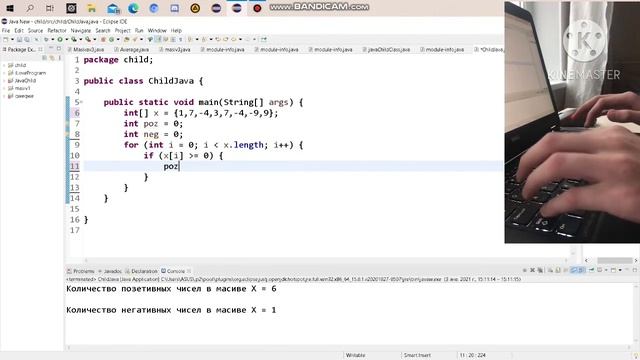Select the Declaration view tab
The width and height of the screenshot is (640, 360).
click(141, 271)
